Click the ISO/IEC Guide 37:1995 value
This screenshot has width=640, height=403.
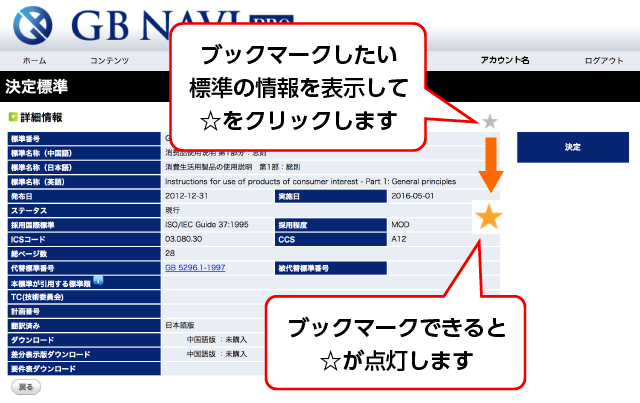207,225
